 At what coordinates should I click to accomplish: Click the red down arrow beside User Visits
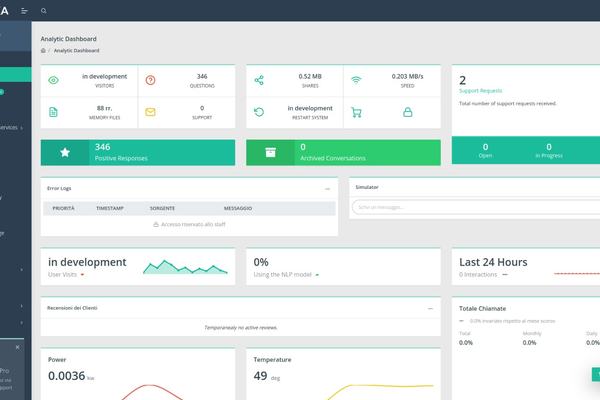click(x=82, y=275)
